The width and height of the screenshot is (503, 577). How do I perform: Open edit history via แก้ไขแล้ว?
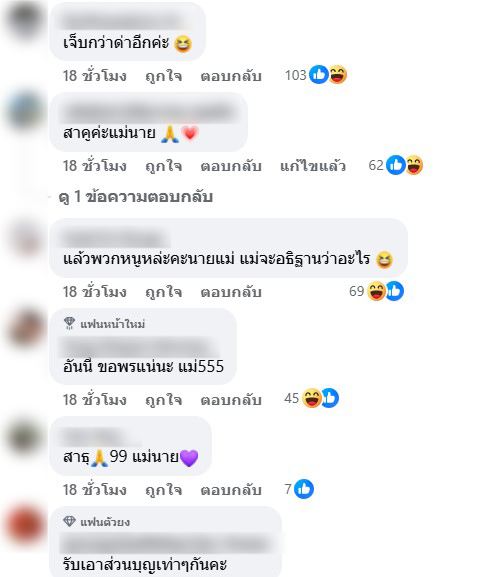point(313,166)
